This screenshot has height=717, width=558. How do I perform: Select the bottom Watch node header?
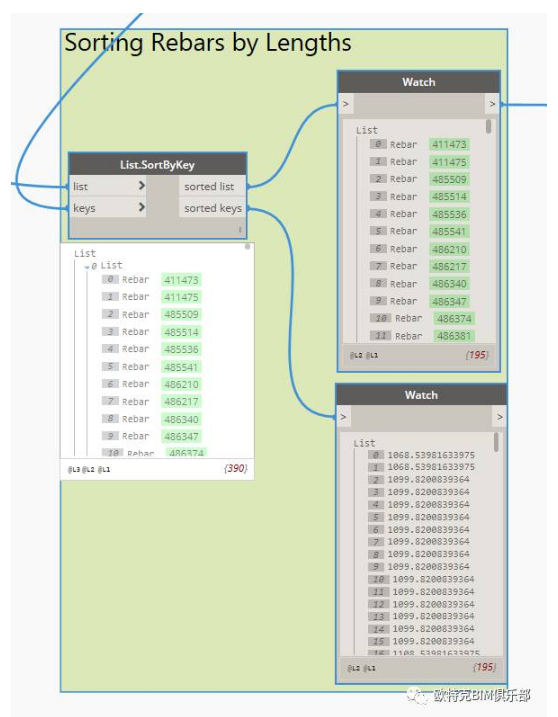[x=421, y=395]
